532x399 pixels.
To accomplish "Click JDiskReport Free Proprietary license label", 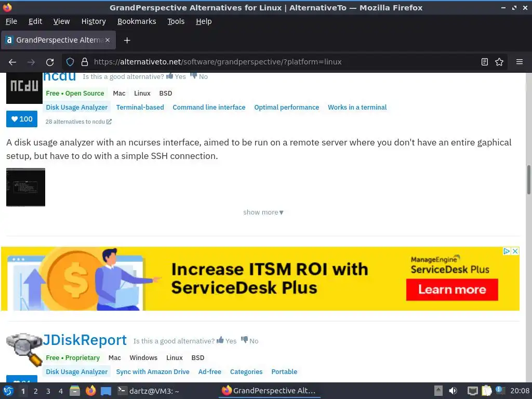I will [73, 357].
